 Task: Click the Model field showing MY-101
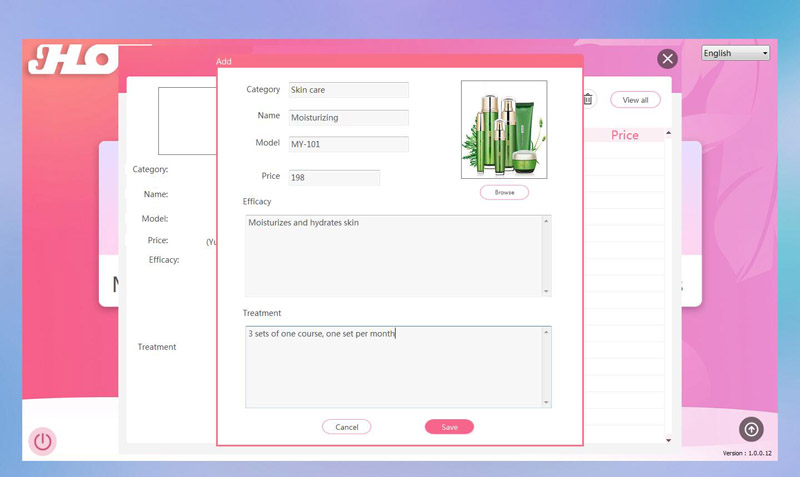pos(348,144)
